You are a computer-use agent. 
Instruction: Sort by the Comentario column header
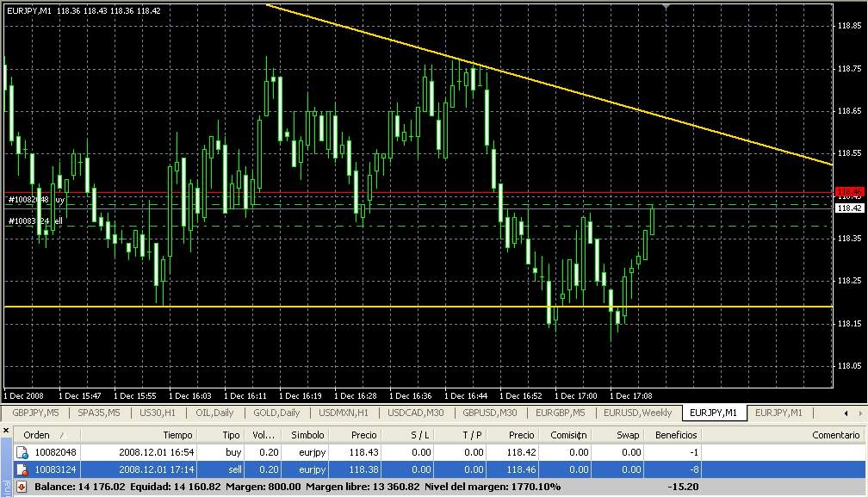(x=783, y=435)
